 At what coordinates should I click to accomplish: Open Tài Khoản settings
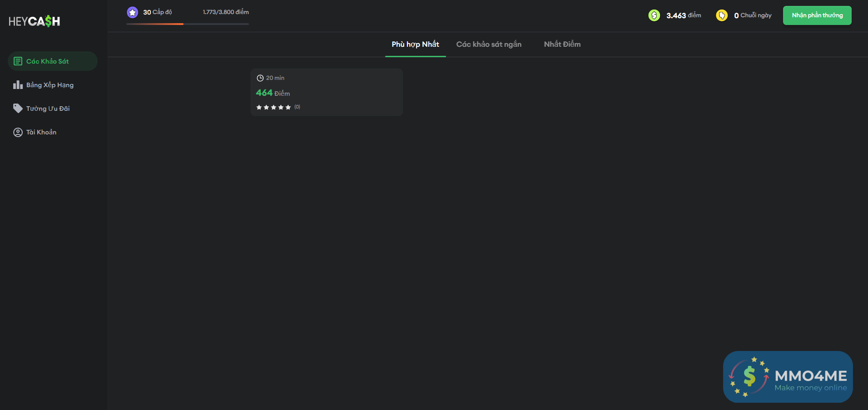(41, 132)
